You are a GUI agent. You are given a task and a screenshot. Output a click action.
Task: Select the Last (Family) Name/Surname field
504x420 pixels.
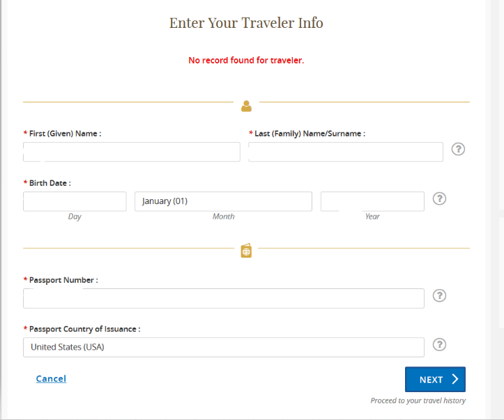pyautogui.click(x=346, y=152)
